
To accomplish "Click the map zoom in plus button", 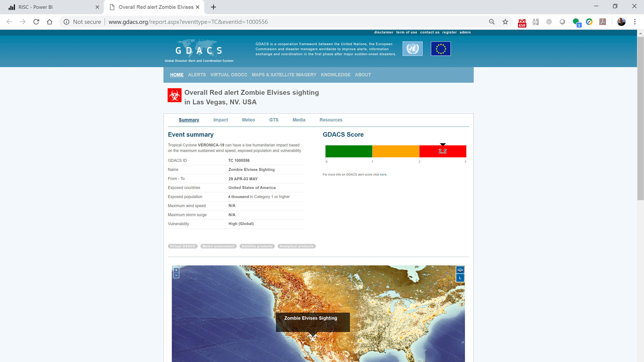I will click(x=176, y=270).
